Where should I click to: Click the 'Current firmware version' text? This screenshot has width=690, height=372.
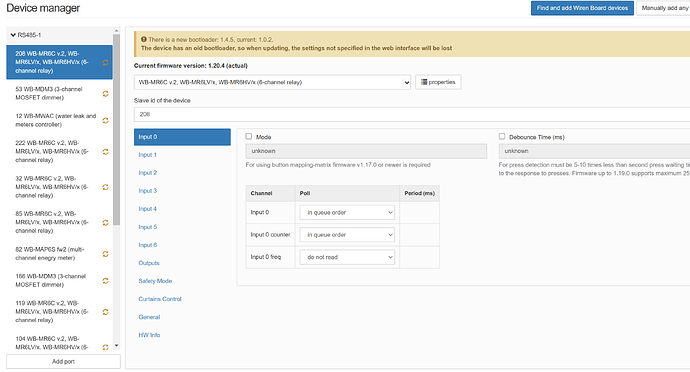point(191,66)
